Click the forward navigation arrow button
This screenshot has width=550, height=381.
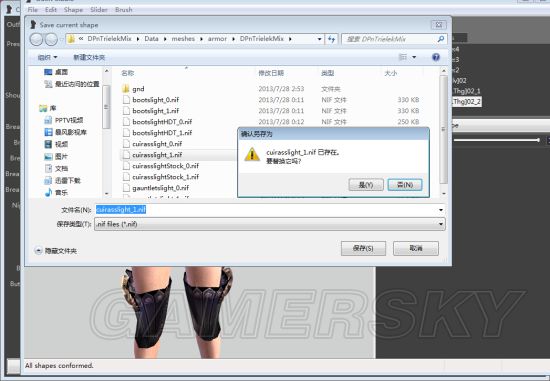(51, 39)
